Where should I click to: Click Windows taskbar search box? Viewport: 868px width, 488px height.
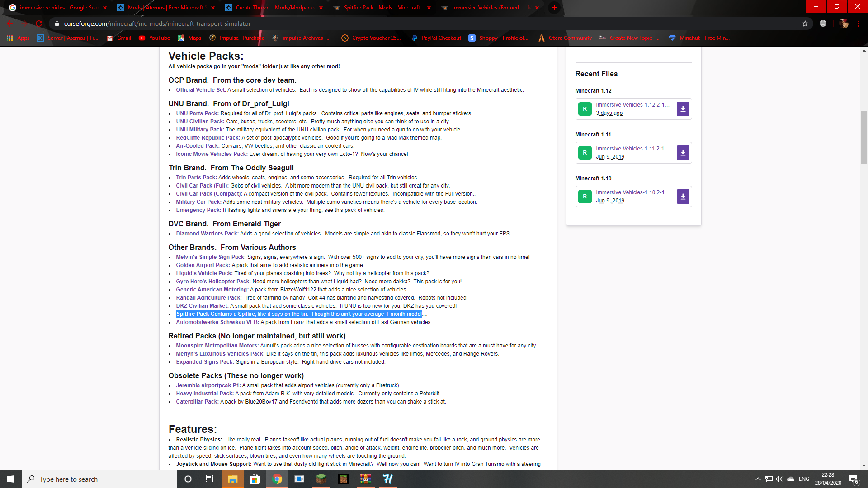coord(99,479)
